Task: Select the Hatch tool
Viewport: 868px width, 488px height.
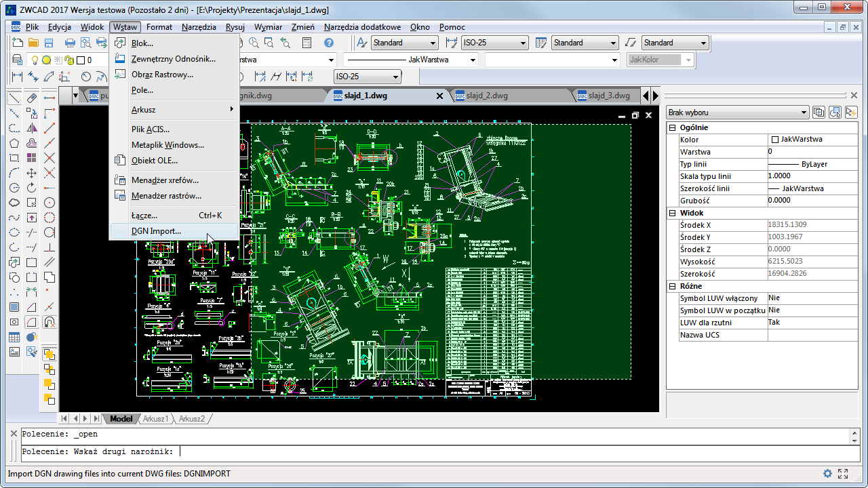Action: tap(14, 307)
